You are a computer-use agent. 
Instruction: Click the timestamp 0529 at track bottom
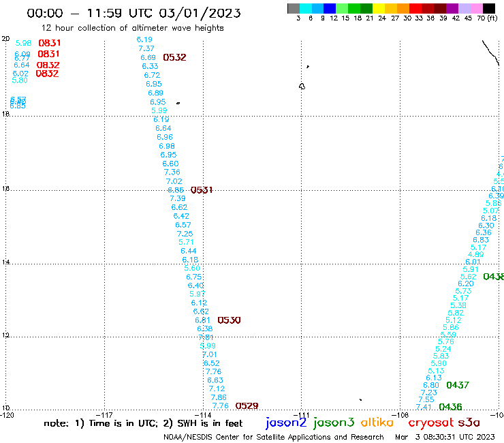[247, 406]
